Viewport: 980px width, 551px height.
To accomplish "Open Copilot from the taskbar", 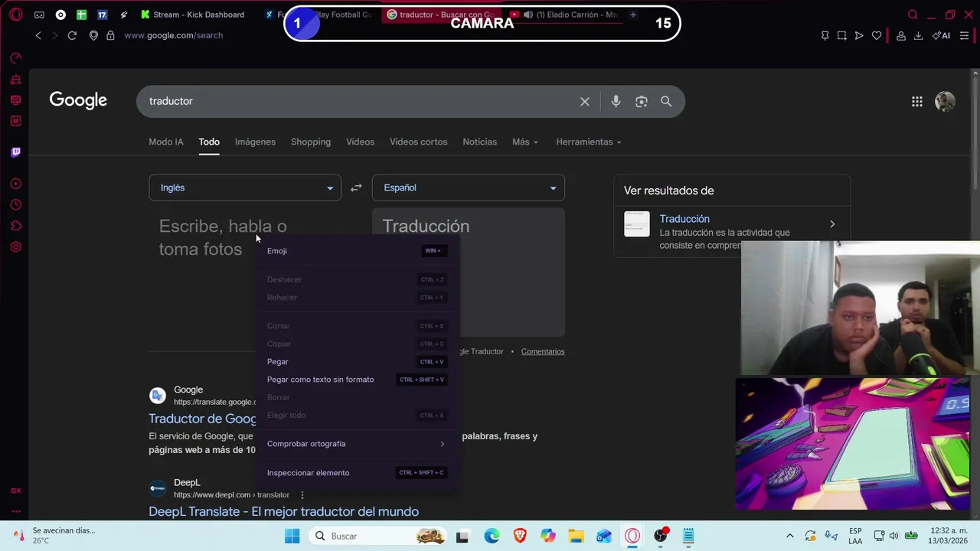I will (547, 536).
